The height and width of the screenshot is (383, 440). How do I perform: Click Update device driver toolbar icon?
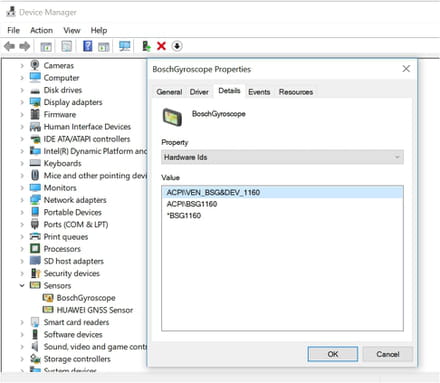pyautogui.click(x=146, y=46)
